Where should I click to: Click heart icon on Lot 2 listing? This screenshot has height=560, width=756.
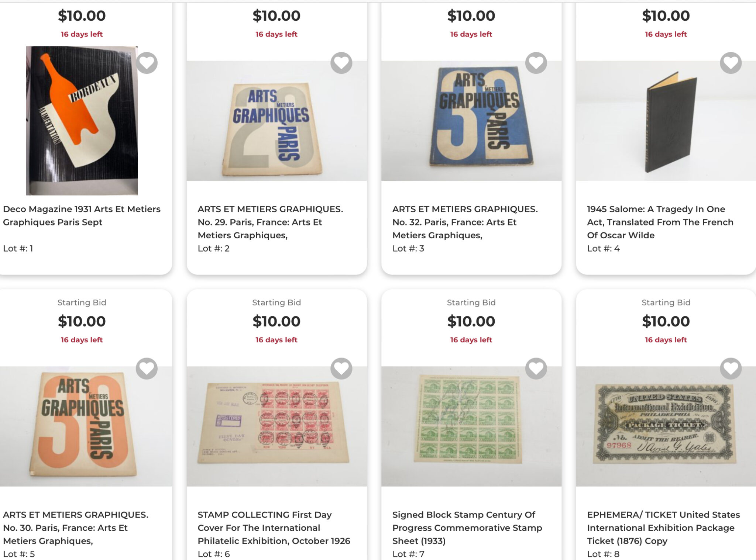[x=341, y=63]
